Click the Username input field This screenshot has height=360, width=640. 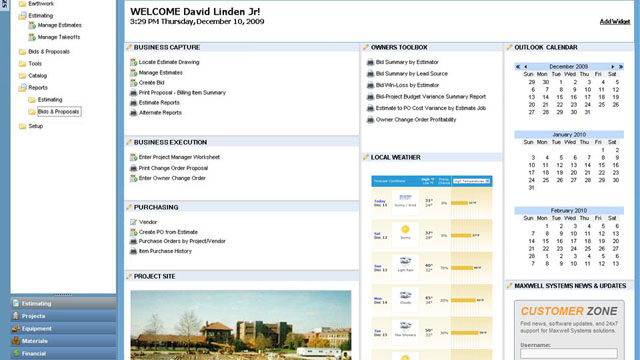569,353
